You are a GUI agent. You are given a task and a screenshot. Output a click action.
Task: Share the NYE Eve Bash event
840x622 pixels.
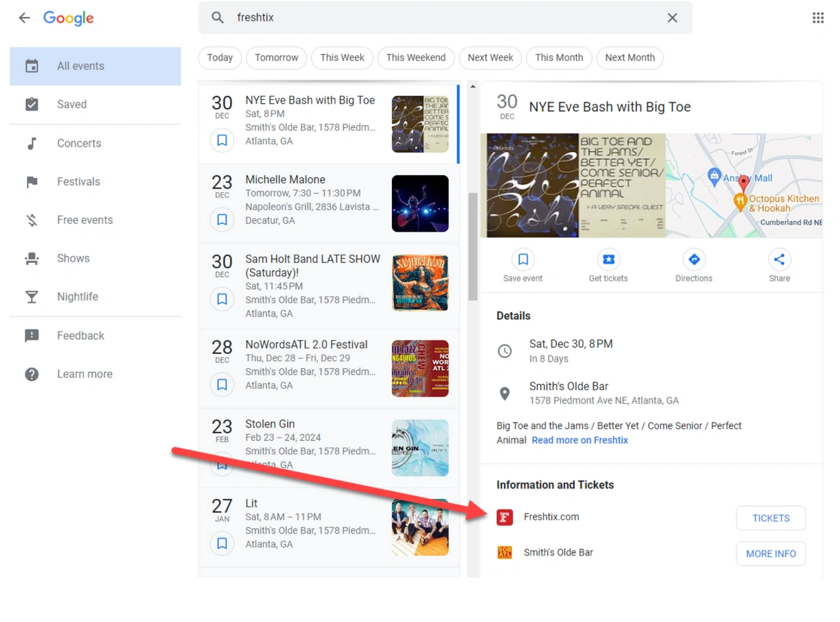point(779,266)
